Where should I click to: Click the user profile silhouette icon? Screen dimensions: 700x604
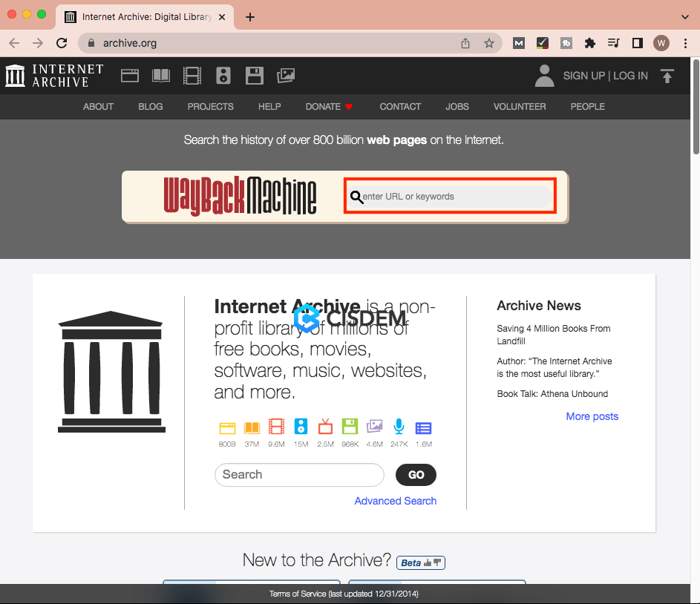tap(544, 75)
